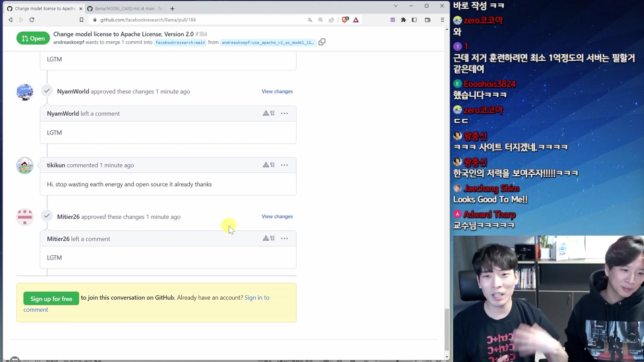Click tikikun's avatar image

pos(25,165)
